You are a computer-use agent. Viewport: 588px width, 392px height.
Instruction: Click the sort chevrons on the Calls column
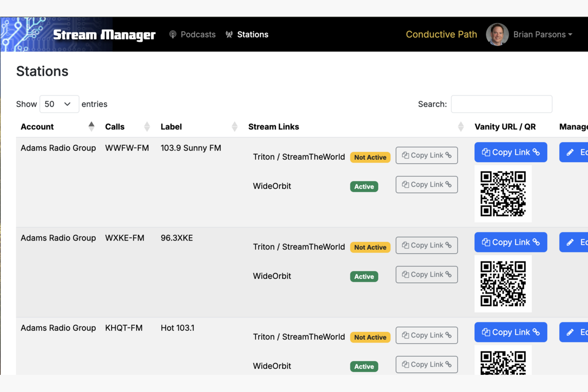(x=147, y=126)
